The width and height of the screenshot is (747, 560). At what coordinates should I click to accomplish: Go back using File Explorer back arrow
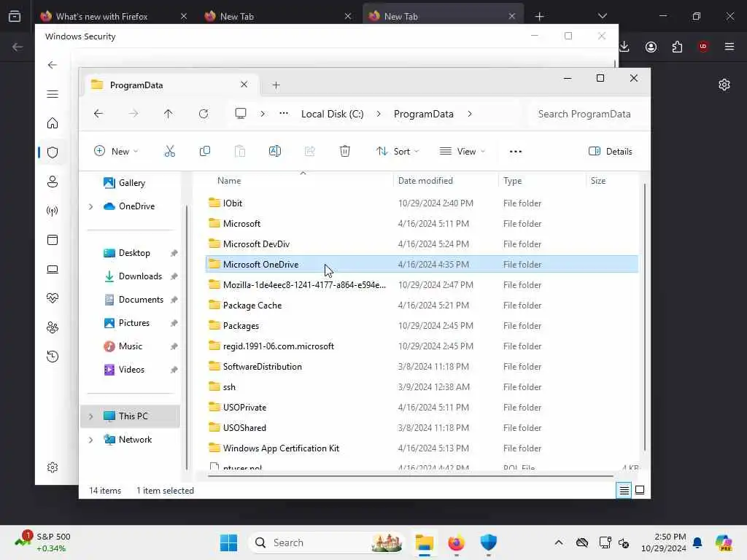pos(98,114)
